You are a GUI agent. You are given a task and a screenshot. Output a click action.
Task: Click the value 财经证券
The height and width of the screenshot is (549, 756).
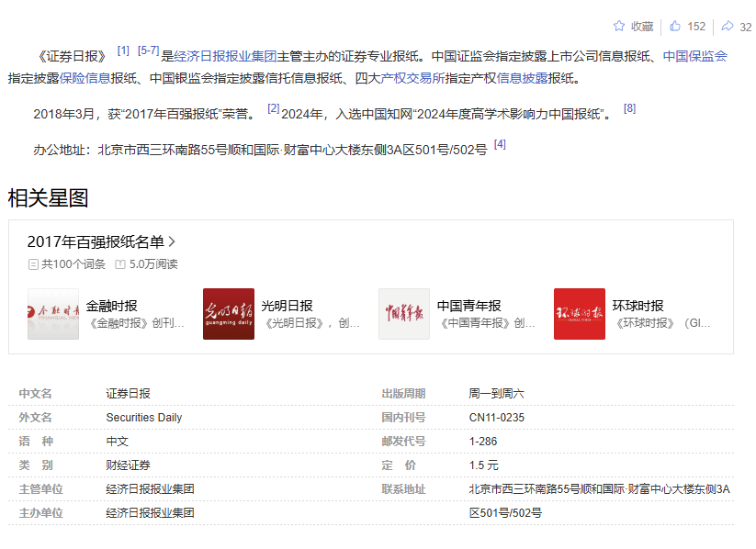(x=129, y=465)
